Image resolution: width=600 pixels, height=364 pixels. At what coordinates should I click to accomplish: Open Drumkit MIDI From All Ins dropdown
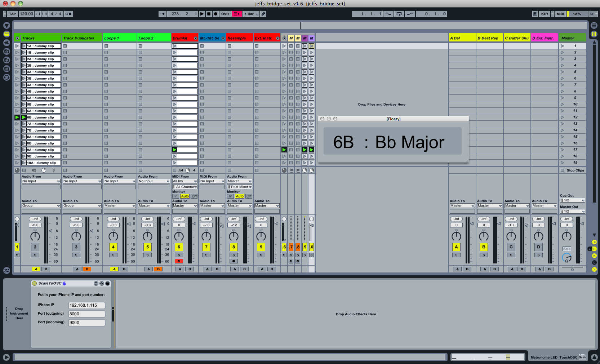pyautogui.click(x=185, y=181)
